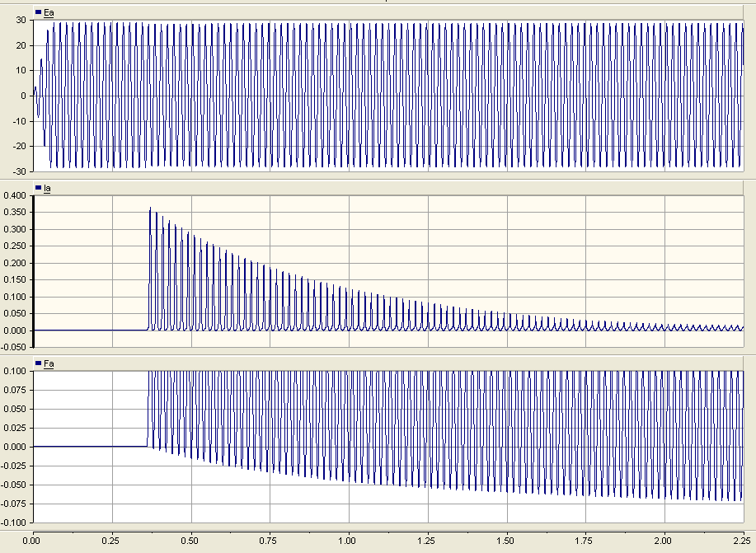Click the 0.100 tick on Ia axis
This screenshot has height=553, width=756.
click(15, 297)
